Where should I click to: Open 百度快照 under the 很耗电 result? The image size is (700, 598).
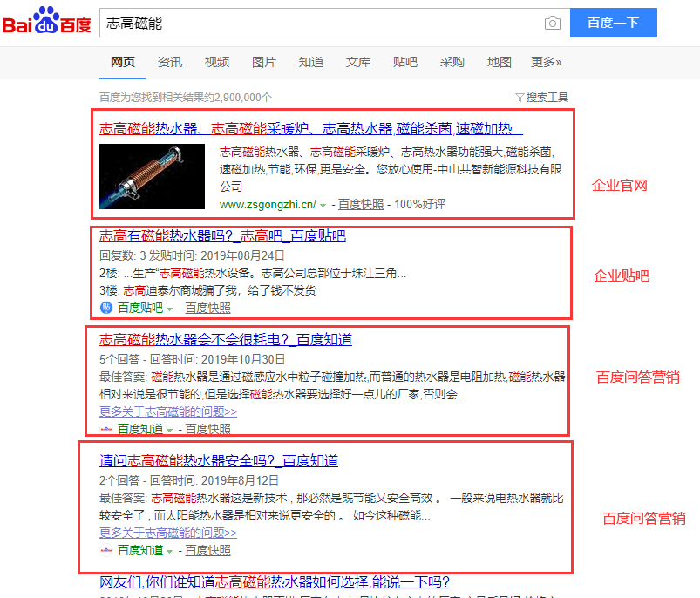(208, 429)
